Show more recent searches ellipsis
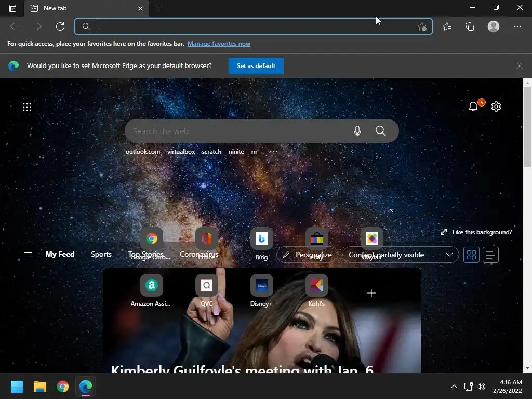 click(x=273, y=152)
